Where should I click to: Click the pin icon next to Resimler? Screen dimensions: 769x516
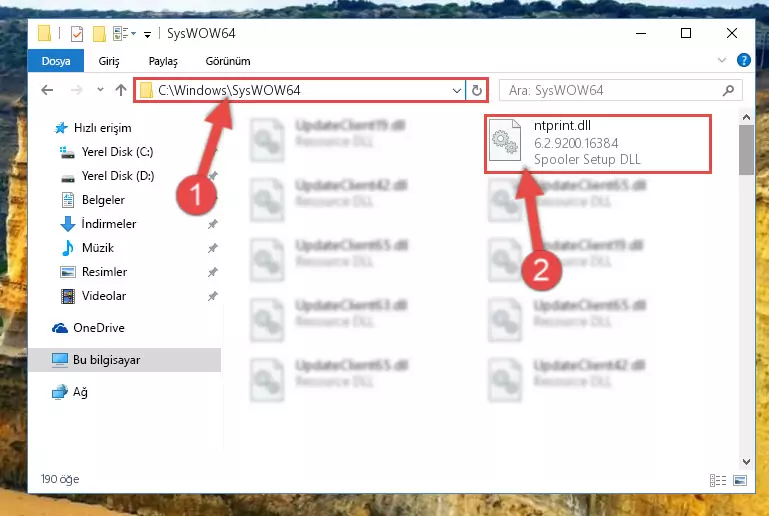pos(212,272)
